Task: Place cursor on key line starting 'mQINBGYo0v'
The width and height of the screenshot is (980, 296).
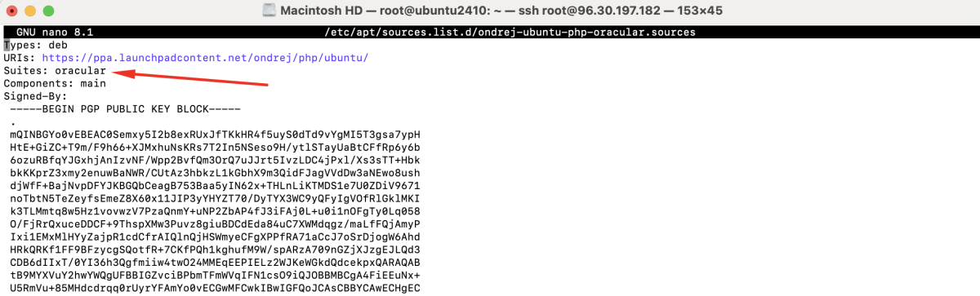Action: 215,134
